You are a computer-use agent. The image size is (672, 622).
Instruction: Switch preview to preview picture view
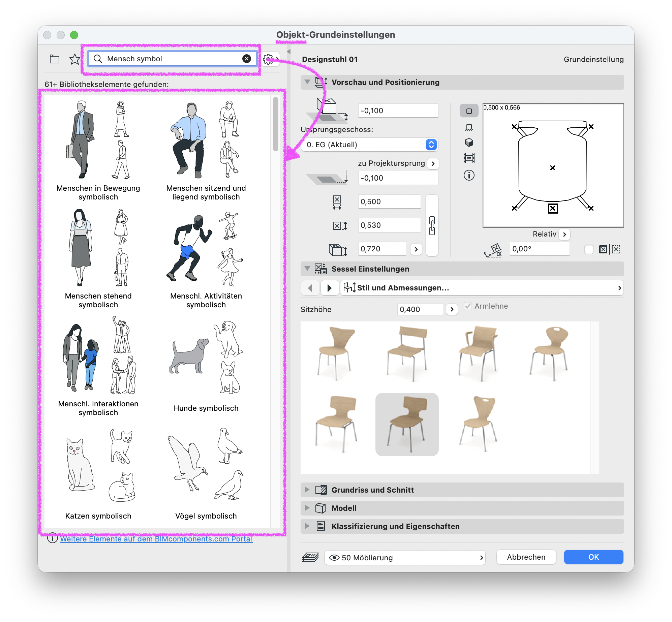point(469,158)
